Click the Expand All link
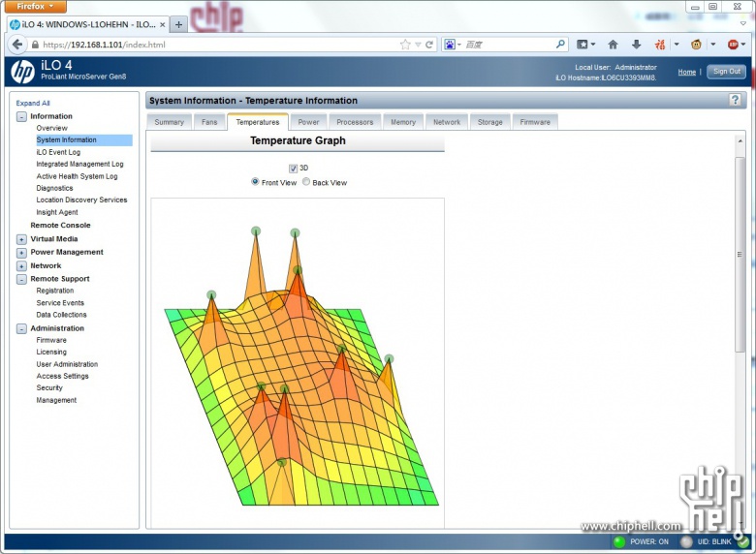 [x=33, y=103]
